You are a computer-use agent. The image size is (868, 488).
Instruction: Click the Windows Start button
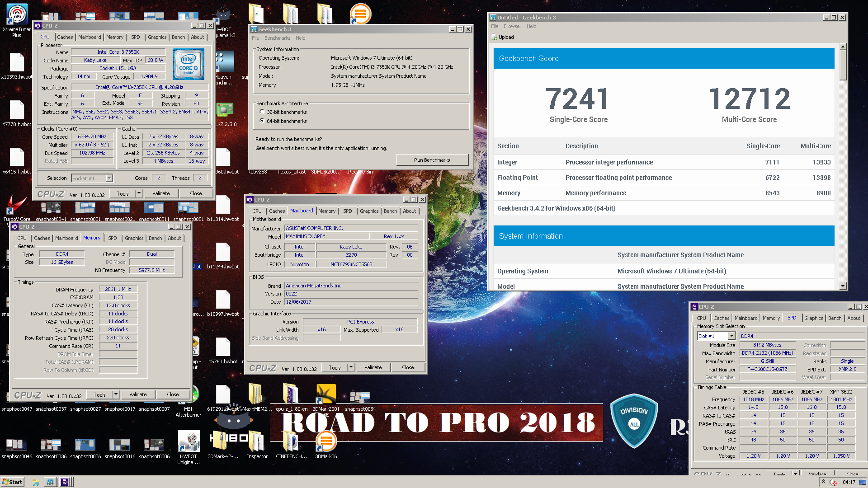12,482
